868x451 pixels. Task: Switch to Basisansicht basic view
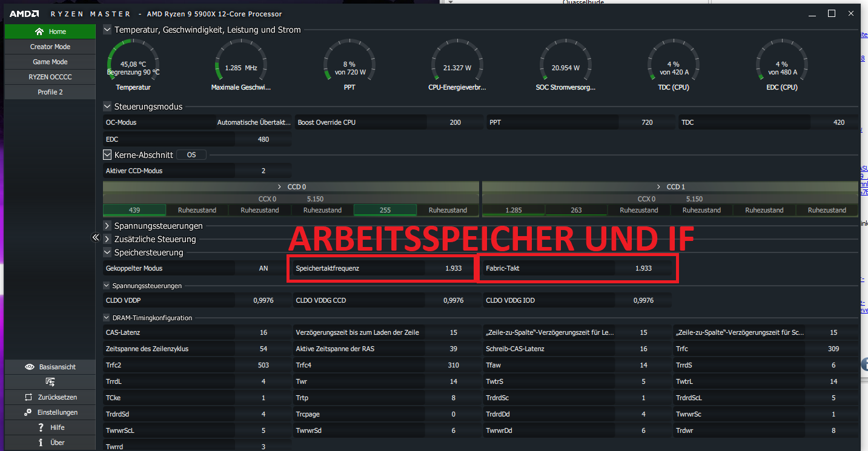click(x=50, y=367)
